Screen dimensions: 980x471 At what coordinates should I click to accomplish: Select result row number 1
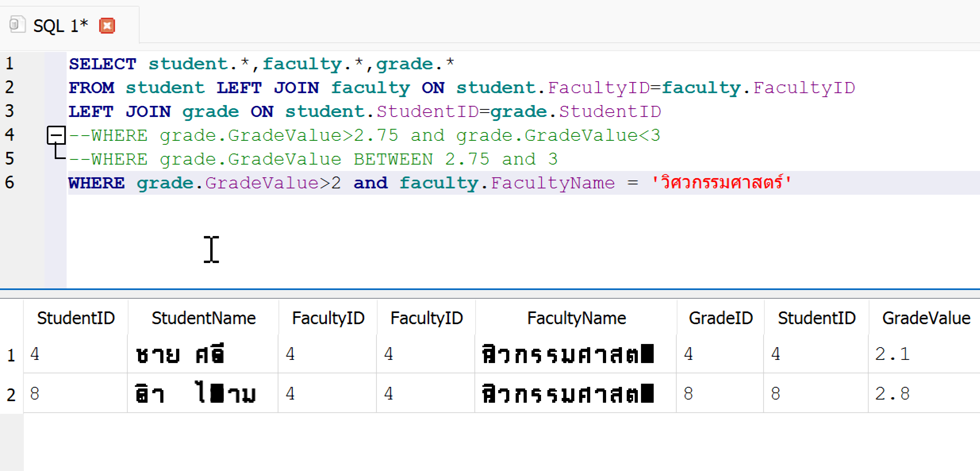click(11, 355)
